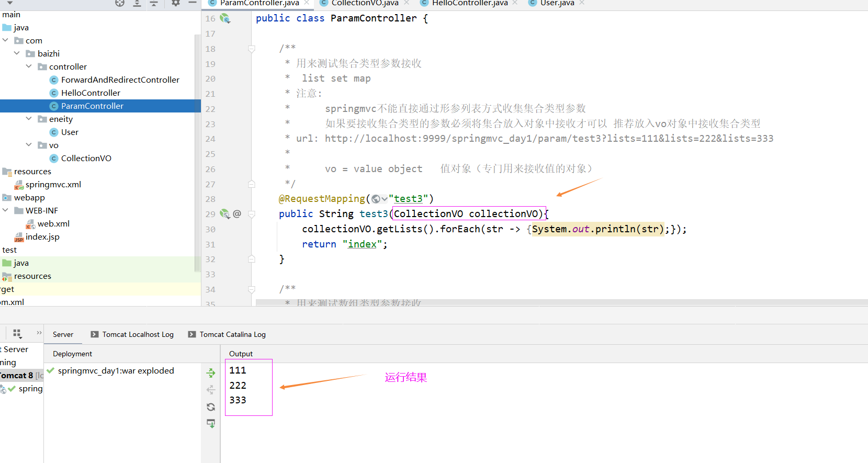Switch to HelloController.java editor tab
This screenshot has width=868, height=463.
[469, 3]
